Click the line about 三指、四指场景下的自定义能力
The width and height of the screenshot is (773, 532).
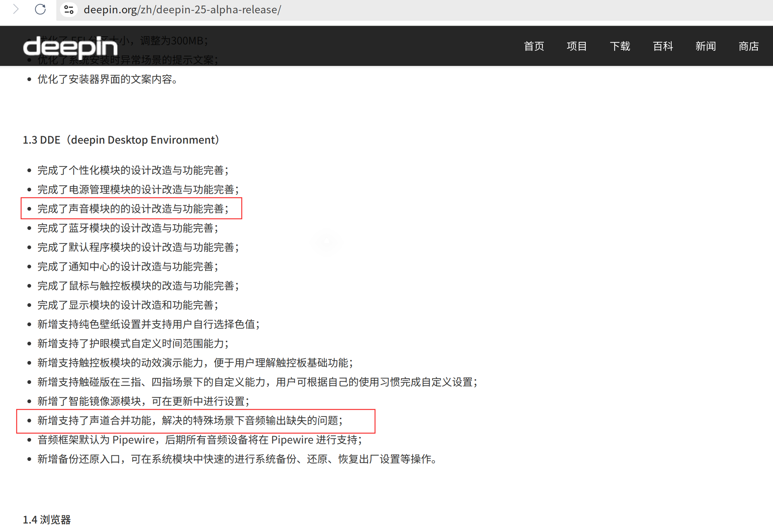(x=258, y=382)
